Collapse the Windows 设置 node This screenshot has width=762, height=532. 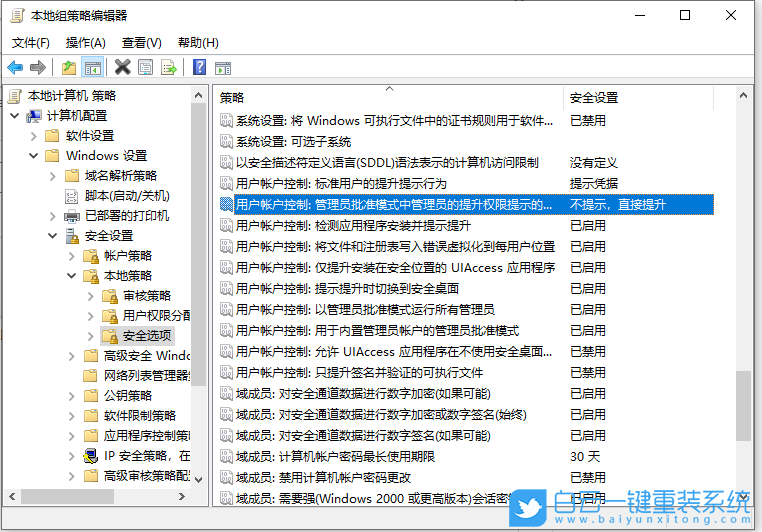point(34,155)
